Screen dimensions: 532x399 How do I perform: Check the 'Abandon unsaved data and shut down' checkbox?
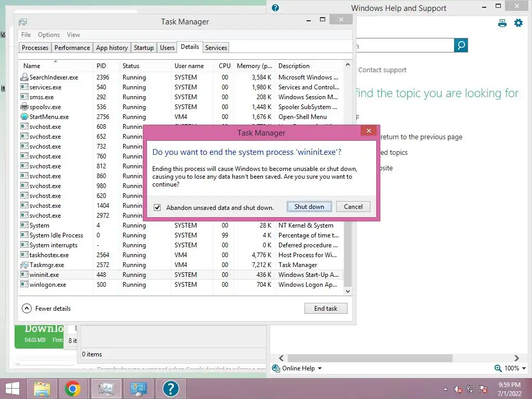point(157,207)
